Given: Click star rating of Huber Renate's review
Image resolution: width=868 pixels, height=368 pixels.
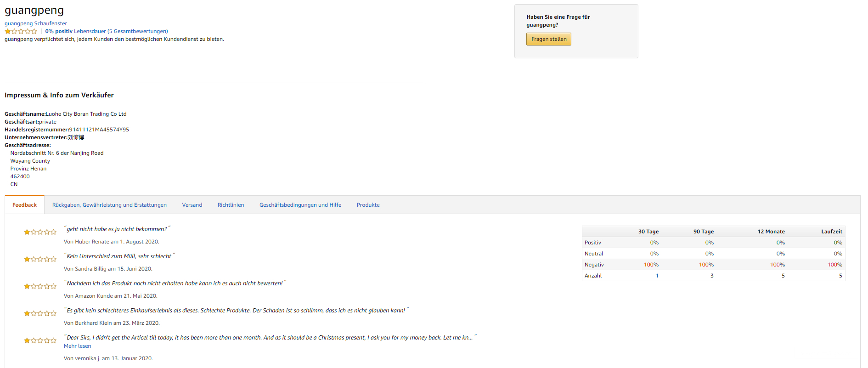Looking at the screenshot, I should pyautogui.click(x=40, y=232).
